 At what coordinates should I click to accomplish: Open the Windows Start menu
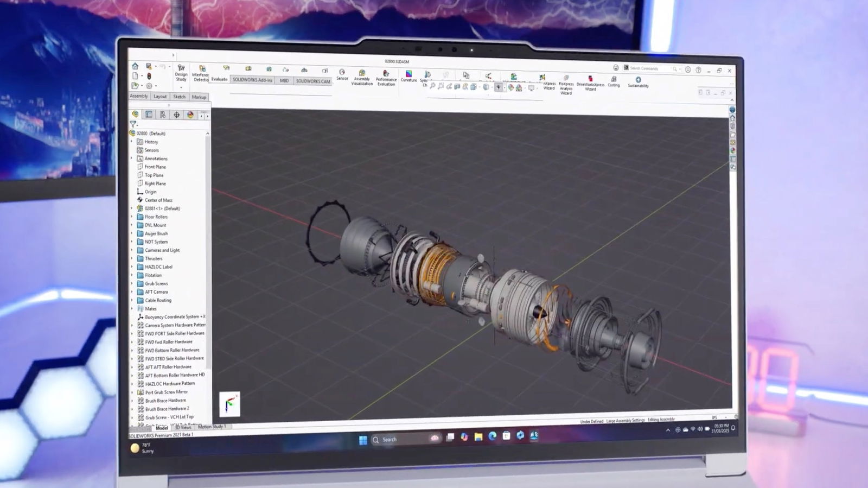[363, 440]
